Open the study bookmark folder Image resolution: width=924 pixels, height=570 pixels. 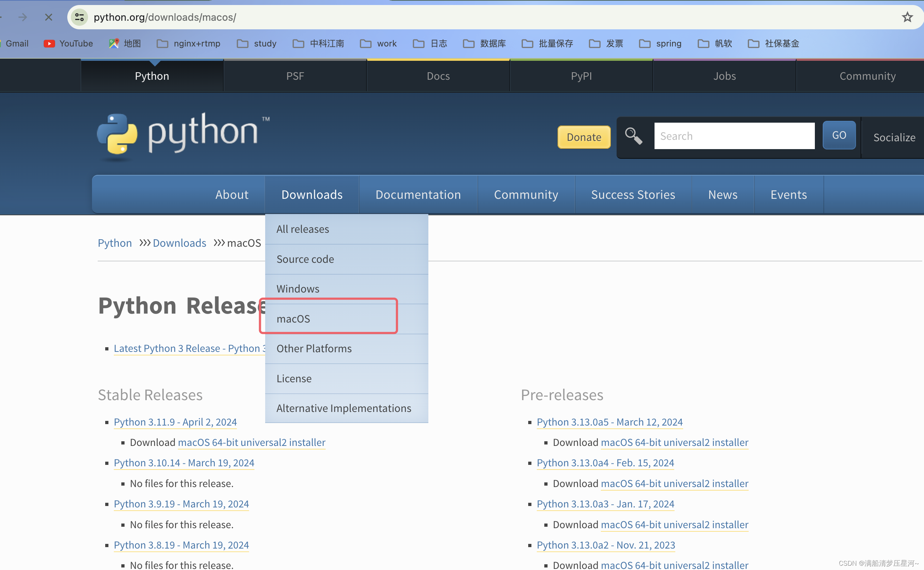(257, 43)
